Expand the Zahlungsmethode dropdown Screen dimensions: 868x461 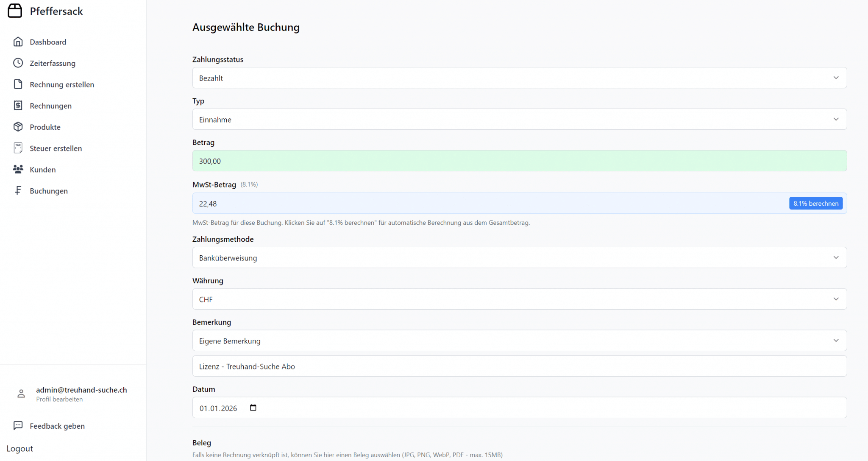coord(519,257)
